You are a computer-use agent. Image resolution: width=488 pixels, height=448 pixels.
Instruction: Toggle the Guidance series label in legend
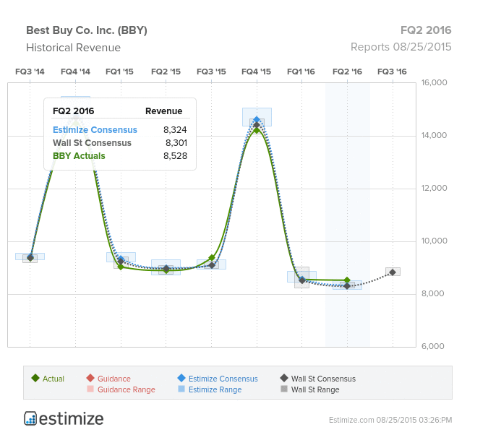coord(114,379)
